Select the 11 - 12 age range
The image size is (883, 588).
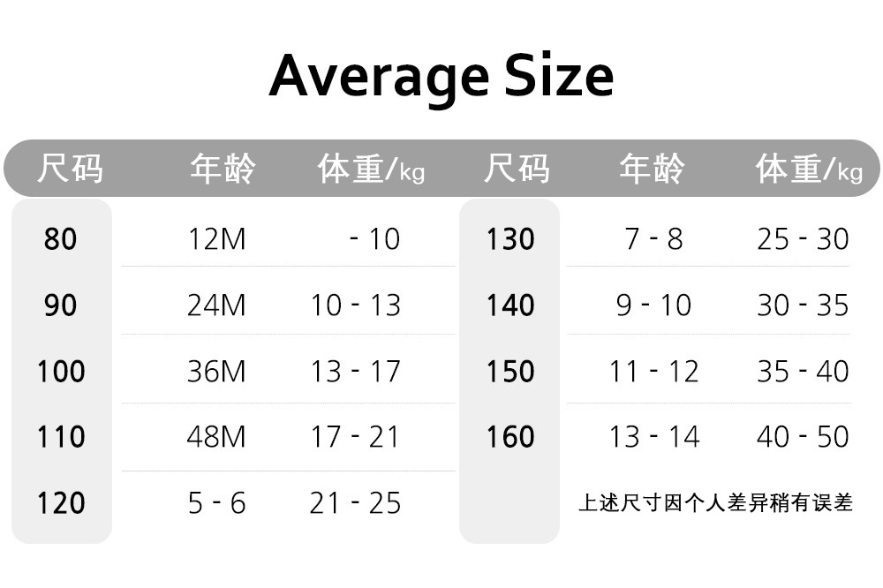click(653, 372)
